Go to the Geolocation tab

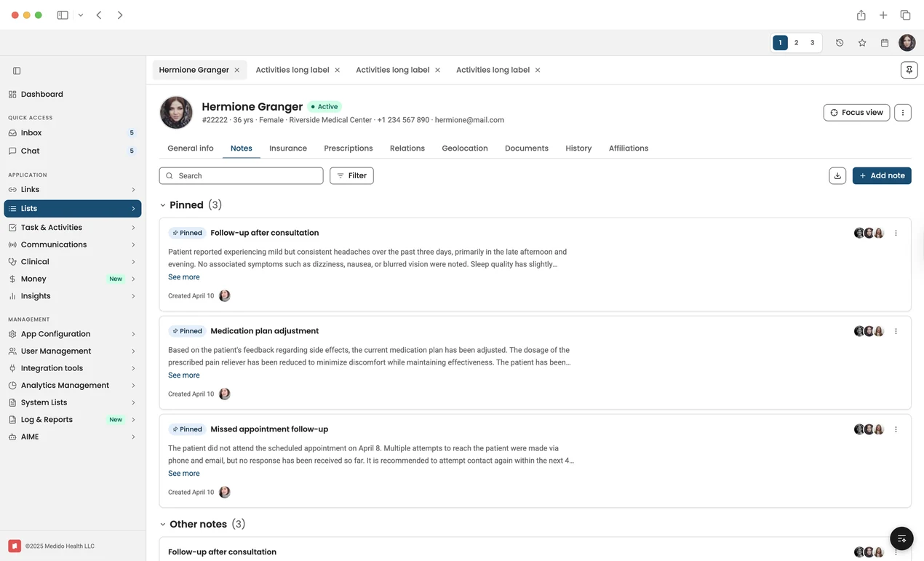465,148
